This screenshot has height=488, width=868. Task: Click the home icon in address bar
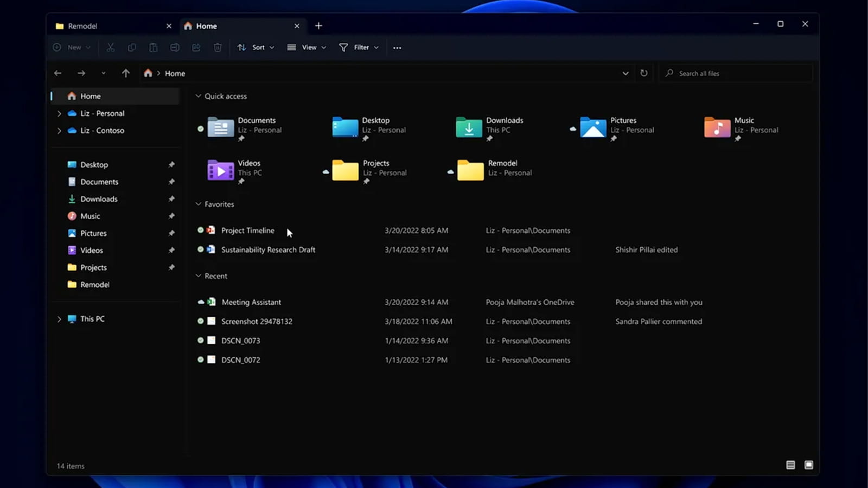point(148,73)
